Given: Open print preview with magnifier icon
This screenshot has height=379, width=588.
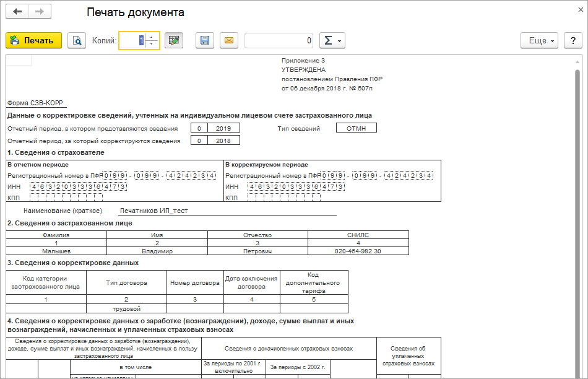Looking at the screenshot, I should (x=77, y=40).
